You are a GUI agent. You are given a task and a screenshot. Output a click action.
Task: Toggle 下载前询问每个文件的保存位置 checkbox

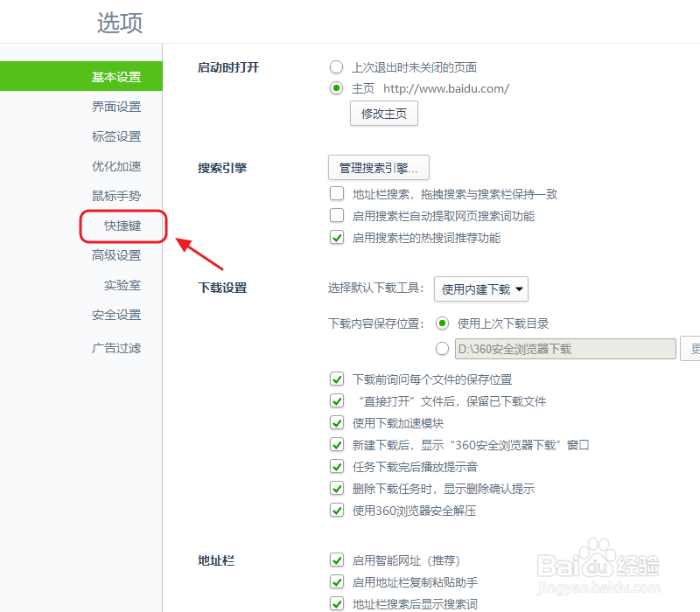tap(337, 379)
